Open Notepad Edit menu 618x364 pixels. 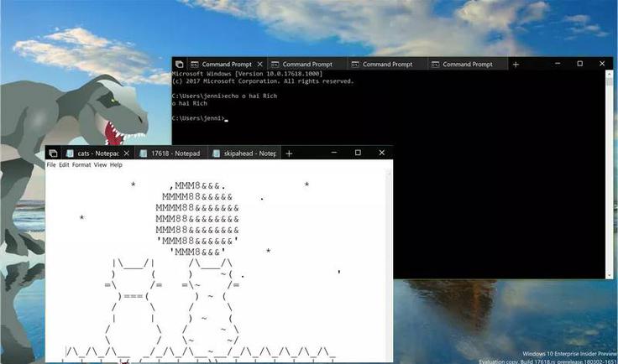pyautogui.click(x=64, y=164)
